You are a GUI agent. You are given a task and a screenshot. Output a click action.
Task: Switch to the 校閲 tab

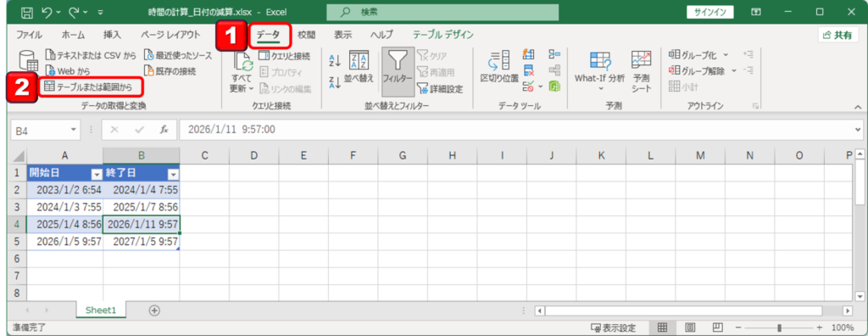click(306, 35)
